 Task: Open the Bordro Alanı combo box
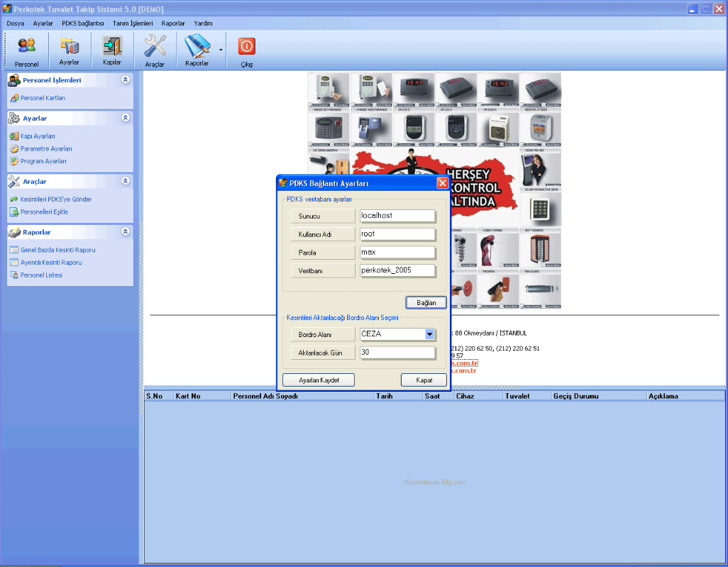pyautogui.click(x=429, y=334)
